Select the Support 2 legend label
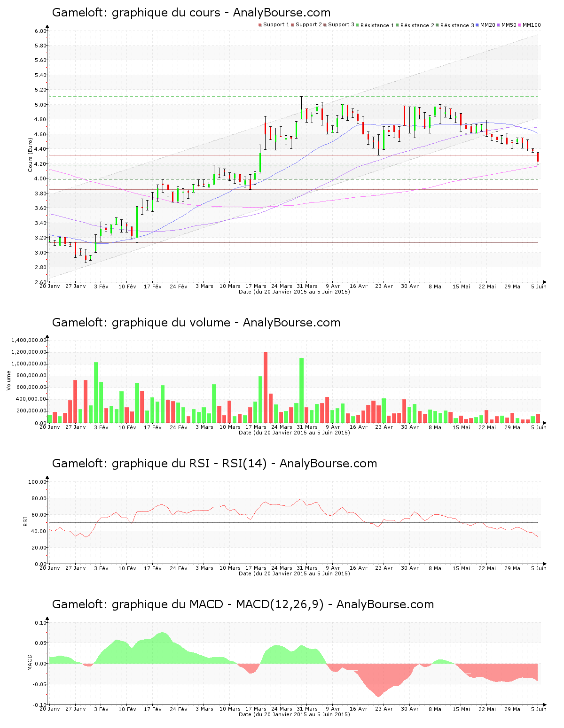Screen dimensions: 564x728 click(309, 25)
